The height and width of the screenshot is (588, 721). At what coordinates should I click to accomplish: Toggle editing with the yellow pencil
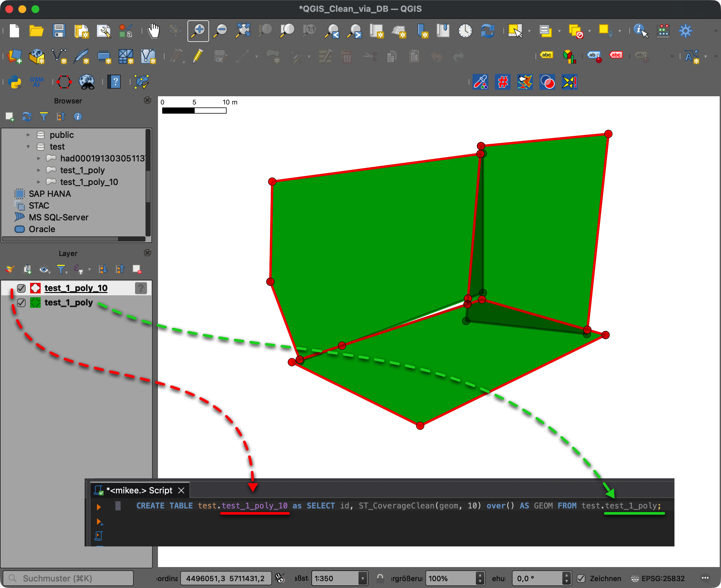[198, 56]
